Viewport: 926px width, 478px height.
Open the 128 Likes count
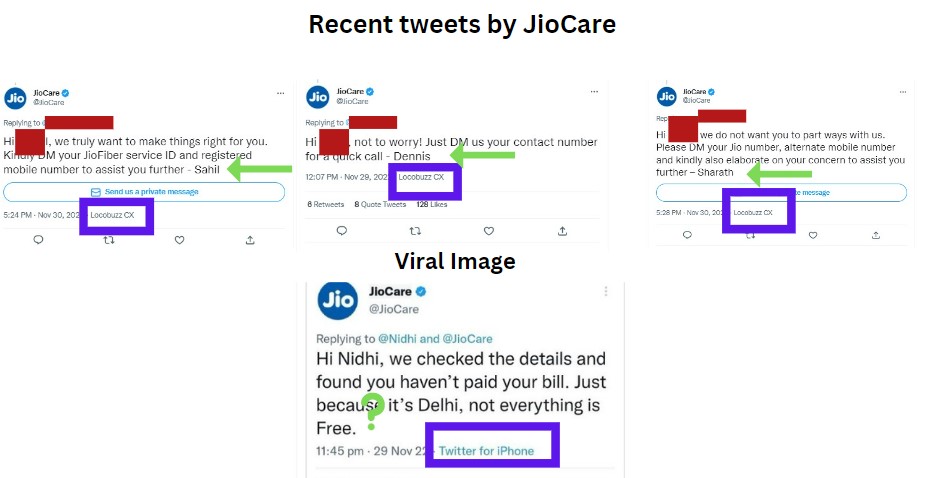(x=432, y=204)
